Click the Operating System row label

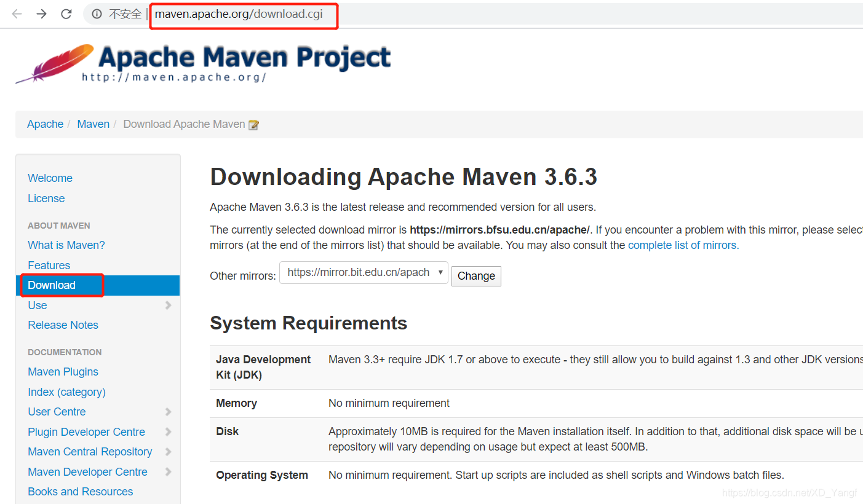pos(262,475)
